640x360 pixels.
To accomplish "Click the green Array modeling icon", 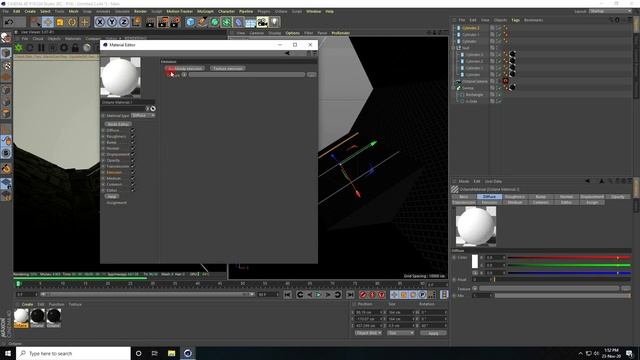I will 226,22.
